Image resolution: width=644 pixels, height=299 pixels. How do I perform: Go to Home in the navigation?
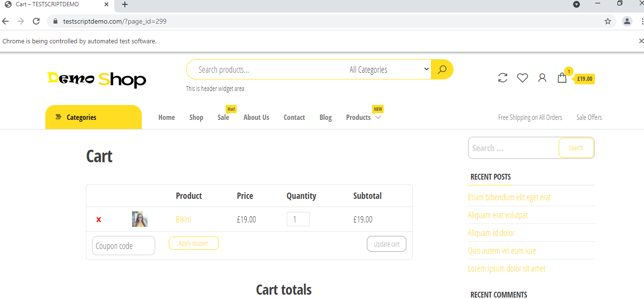[167, 117]
